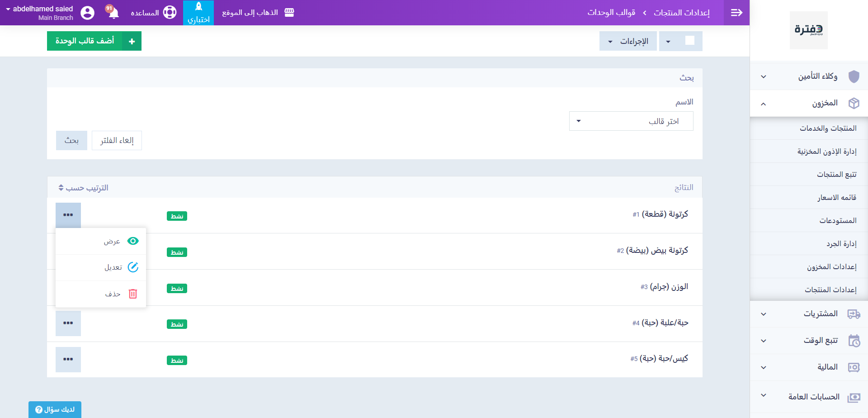Viewport: 868px width, 418px height.
Task: Open the الترتيب حسب sort dropdown
Action: (83, 188)
